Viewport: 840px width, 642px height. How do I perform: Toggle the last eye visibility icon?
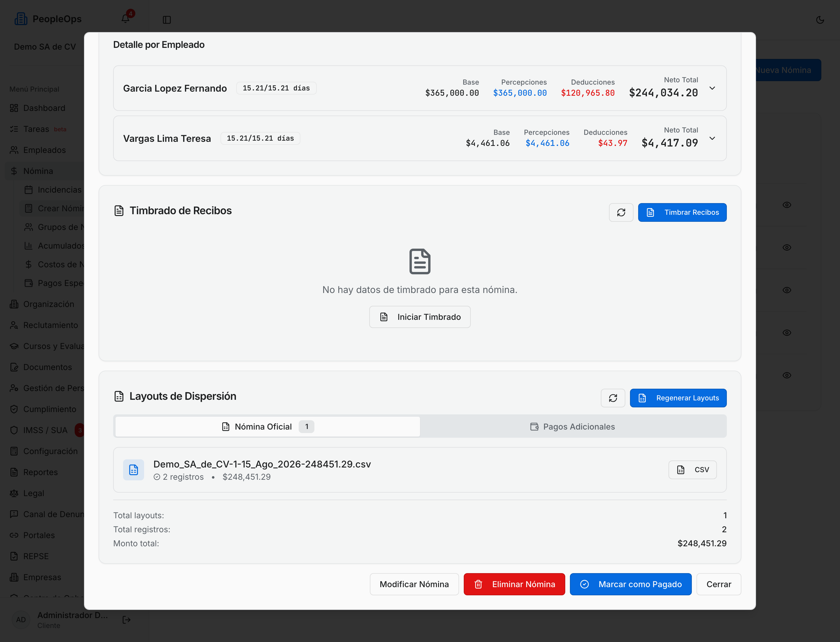tap(787, 375)
